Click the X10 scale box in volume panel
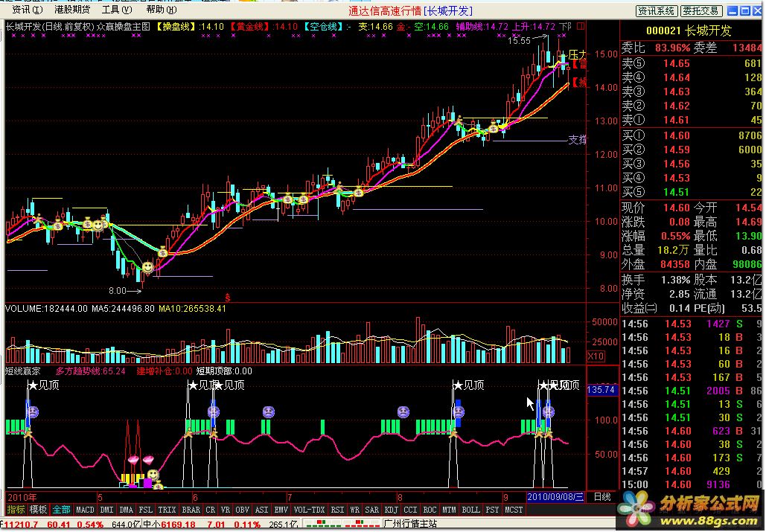Viewport: 766px width, 532px height. [x=596, y=356]
